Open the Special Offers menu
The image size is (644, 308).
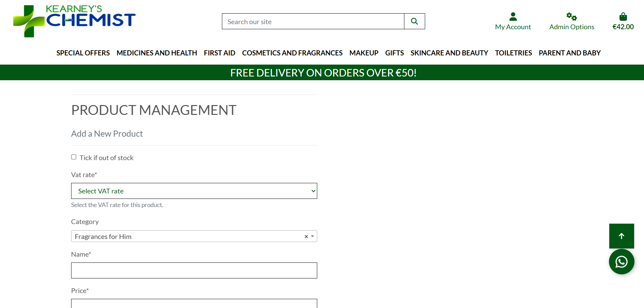83,53
